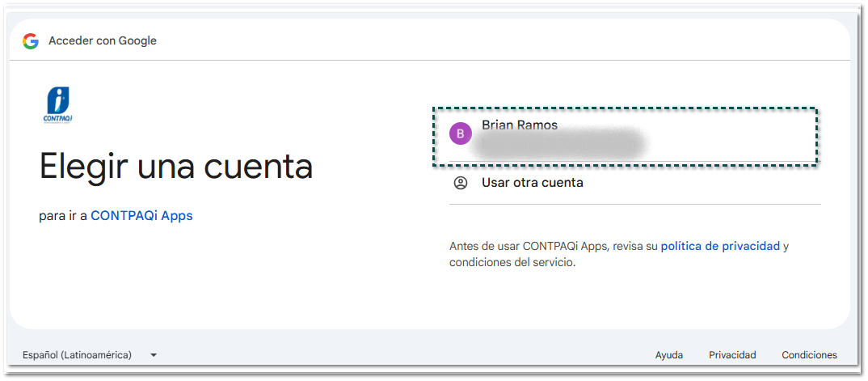
Task: Click the person icon beside Usar otra cuenta
Action: [461, 183]
